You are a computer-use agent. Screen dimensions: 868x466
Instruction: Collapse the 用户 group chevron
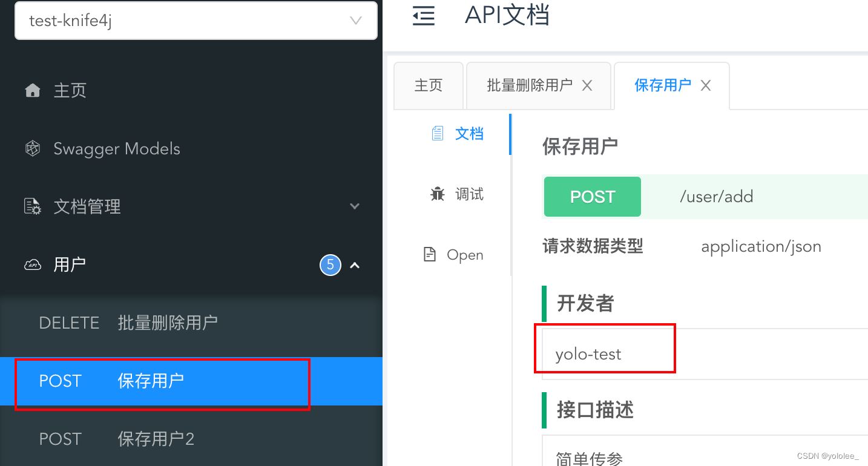point(355,265)
